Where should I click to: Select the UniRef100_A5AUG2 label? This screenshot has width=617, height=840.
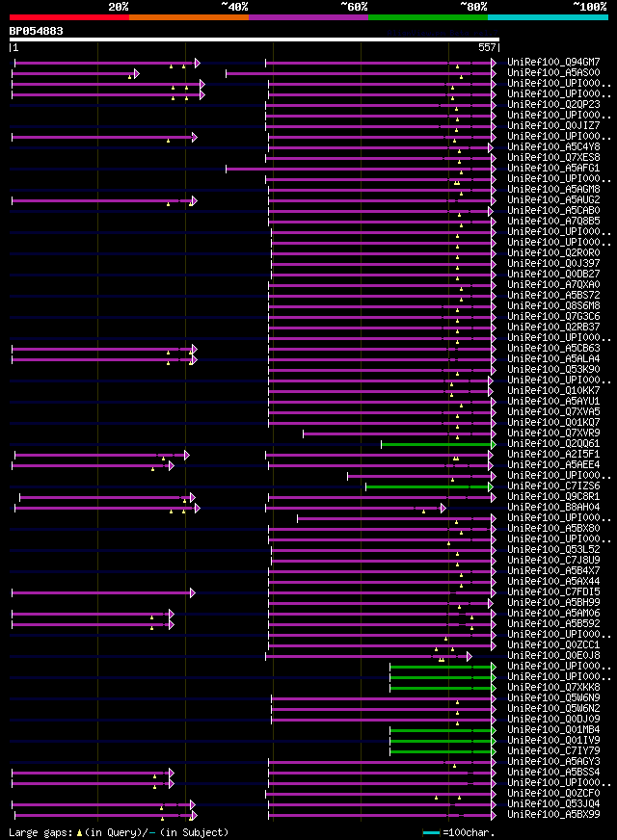click(553, 199)
